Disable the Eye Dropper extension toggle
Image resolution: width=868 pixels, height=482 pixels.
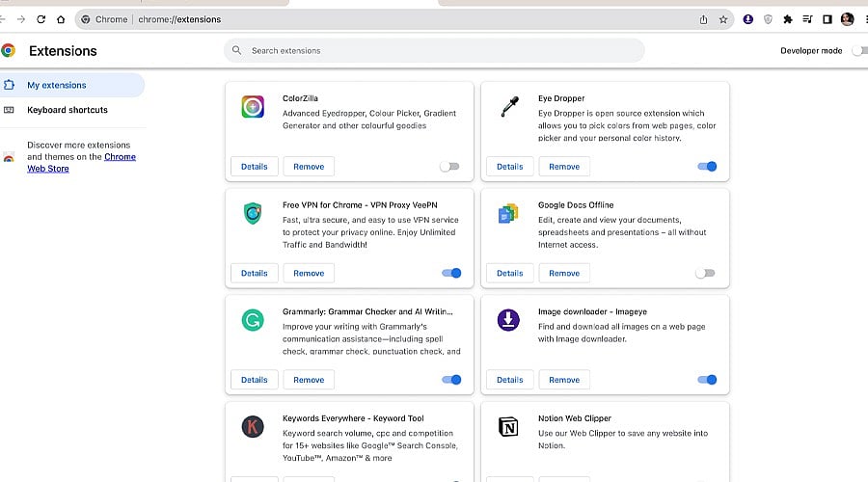click(x=707, y=167)
